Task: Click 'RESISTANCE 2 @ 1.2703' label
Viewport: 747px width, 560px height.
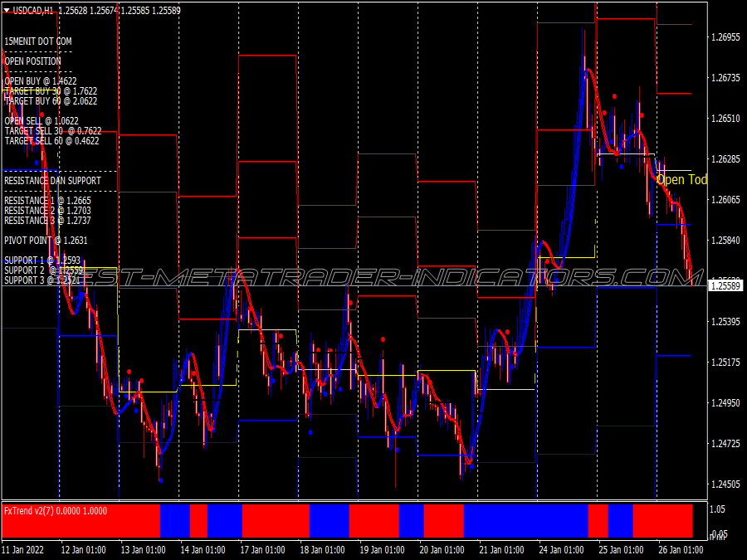Action: tap(47, 211)
